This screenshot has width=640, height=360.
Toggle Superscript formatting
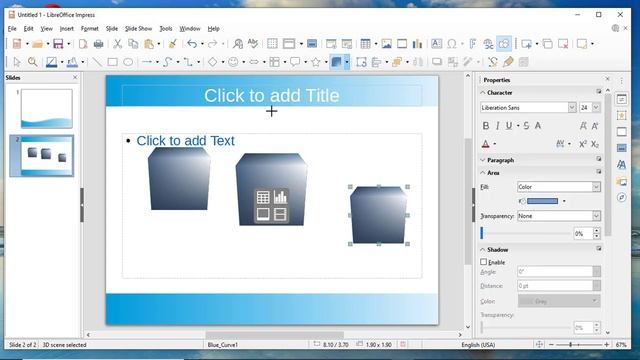click(582, 144)
